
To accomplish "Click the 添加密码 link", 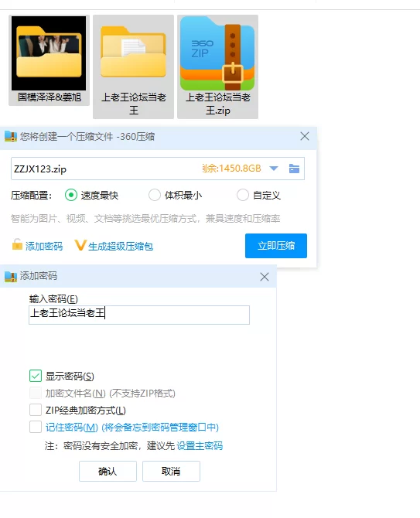I will tap(44, 247).
